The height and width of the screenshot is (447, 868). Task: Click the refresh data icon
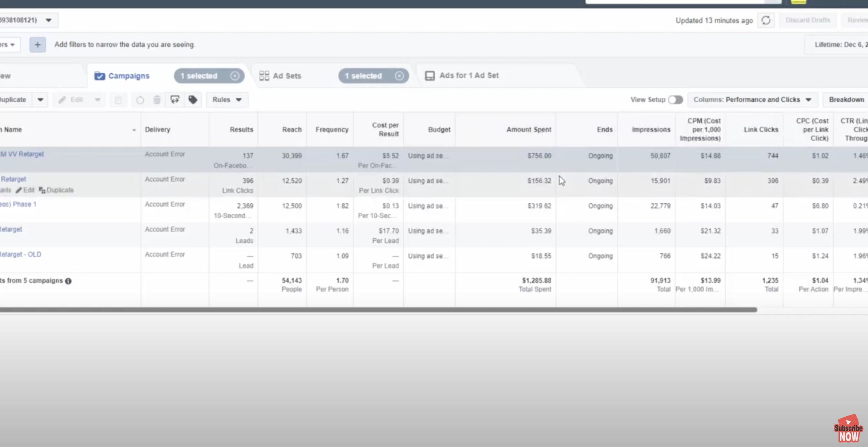[x=766, y=20]
